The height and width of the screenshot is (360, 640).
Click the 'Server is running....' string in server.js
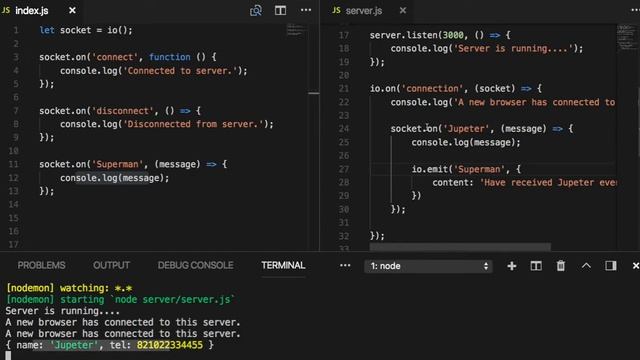pos(513,49)
